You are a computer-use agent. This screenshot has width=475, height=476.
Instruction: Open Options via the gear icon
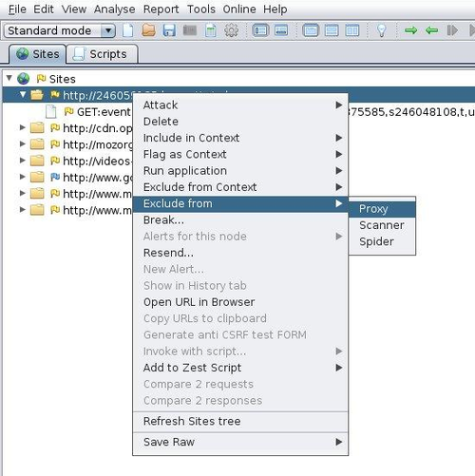tap(232, 30)
